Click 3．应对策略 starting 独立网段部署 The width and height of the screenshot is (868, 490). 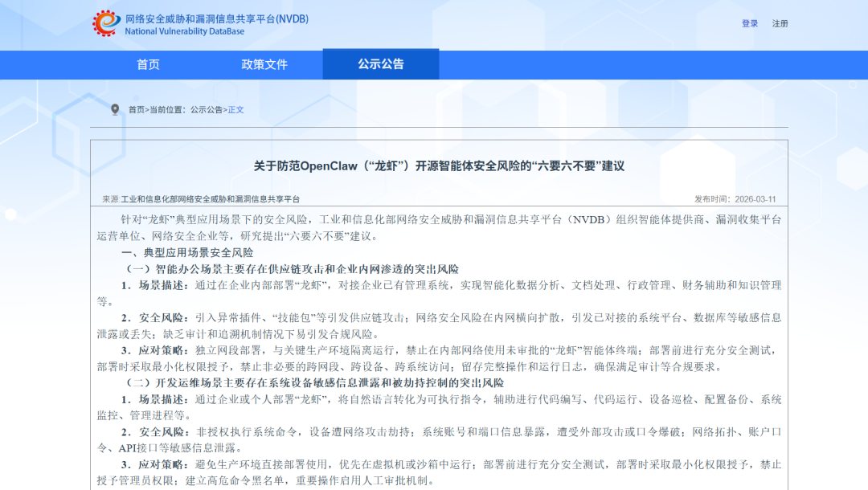pos(439,358)
